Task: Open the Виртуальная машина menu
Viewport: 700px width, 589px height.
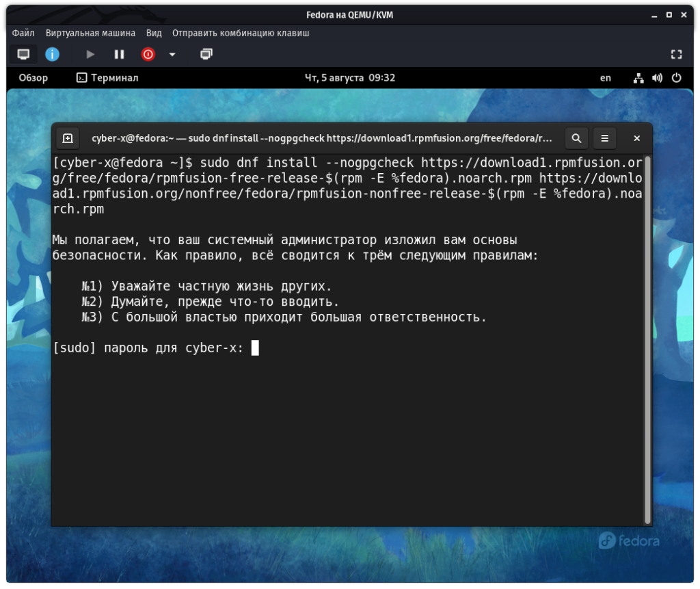Action: click(x=90, y=33)
